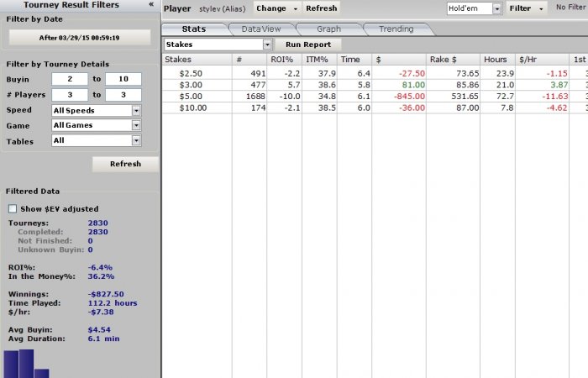Click the Run Report button
The image size is (588, 378).
(308, 45)
